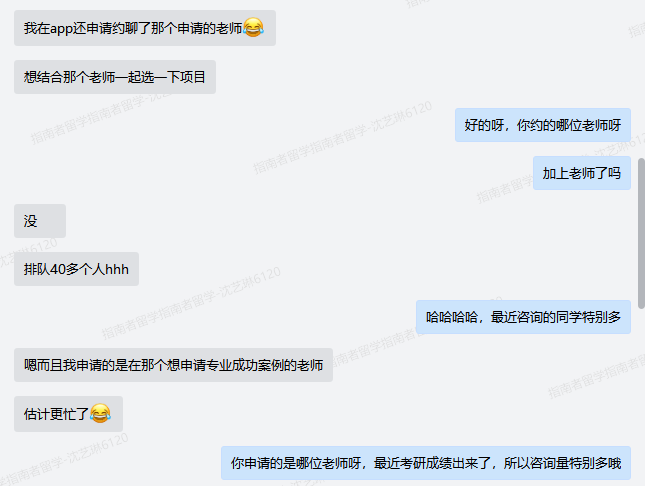Image resolution: width=645 pixels, height=486 pixels.
Task: Click the laughing emoji after 估计更忙了
Action: [x=100, y=413]
